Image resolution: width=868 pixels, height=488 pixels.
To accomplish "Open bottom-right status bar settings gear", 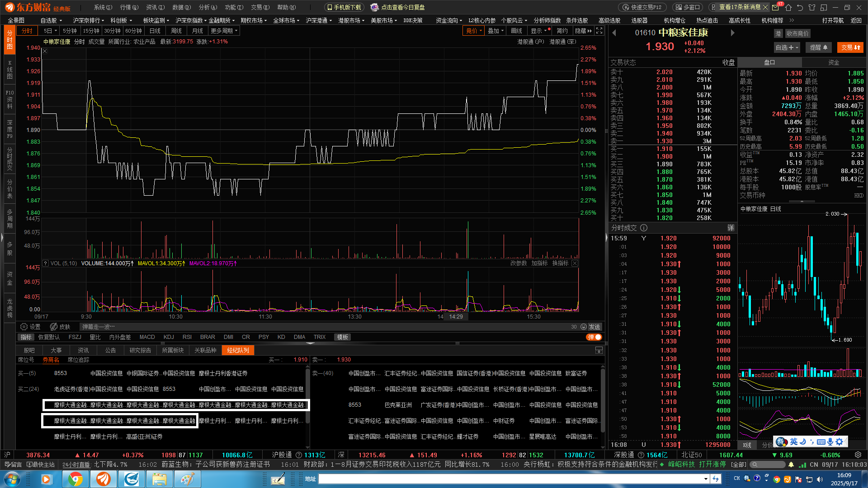I will pos(858,455).
